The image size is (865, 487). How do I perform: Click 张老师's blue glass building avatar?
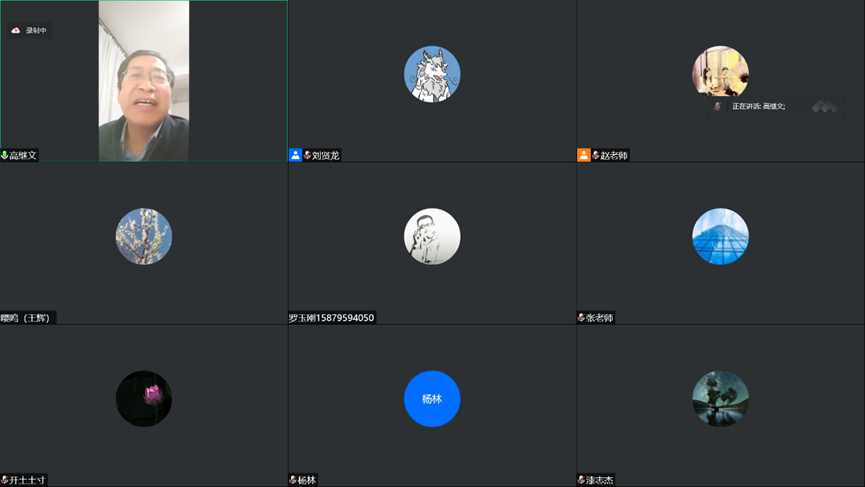720,236
